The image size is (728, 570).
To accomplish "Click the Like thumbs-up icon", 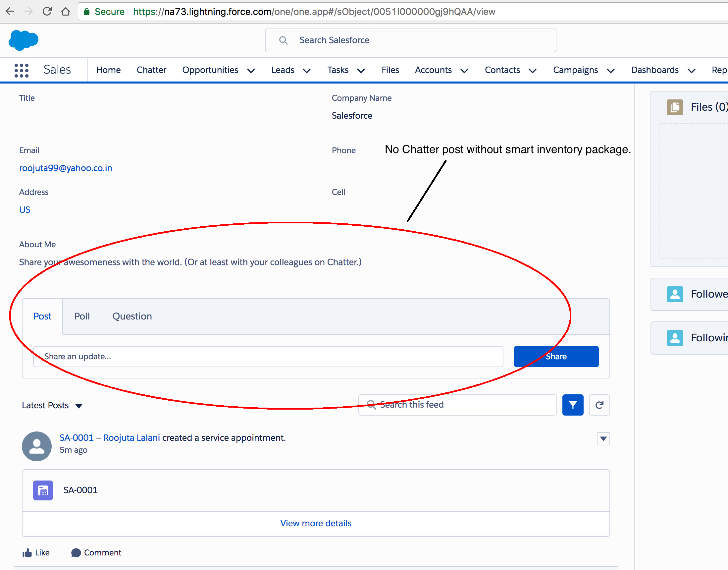I will (x=27, y=553).
